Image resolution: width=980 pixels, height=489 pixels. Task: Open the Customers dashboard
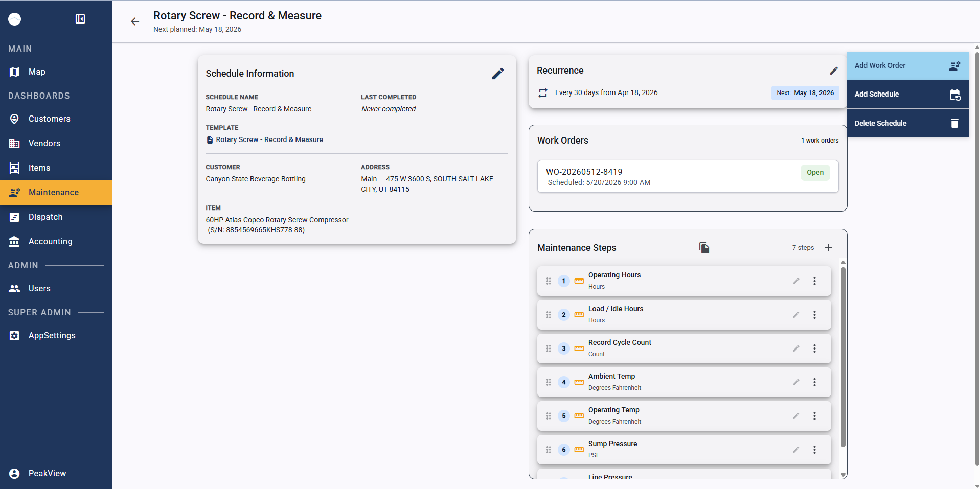pyautogui.click(x=56, y=119)
